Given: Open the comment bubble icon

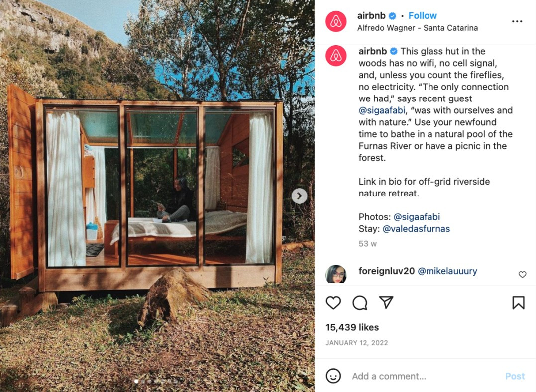Looking at the screenshot, I should (x=360, y=303).
